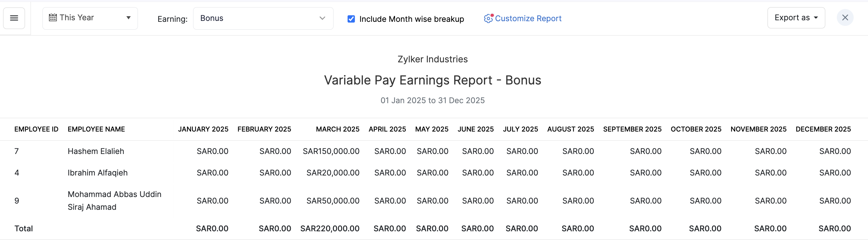Open the hamburger menu
Viewport: 868px width, 250px height.
(14, 18)
